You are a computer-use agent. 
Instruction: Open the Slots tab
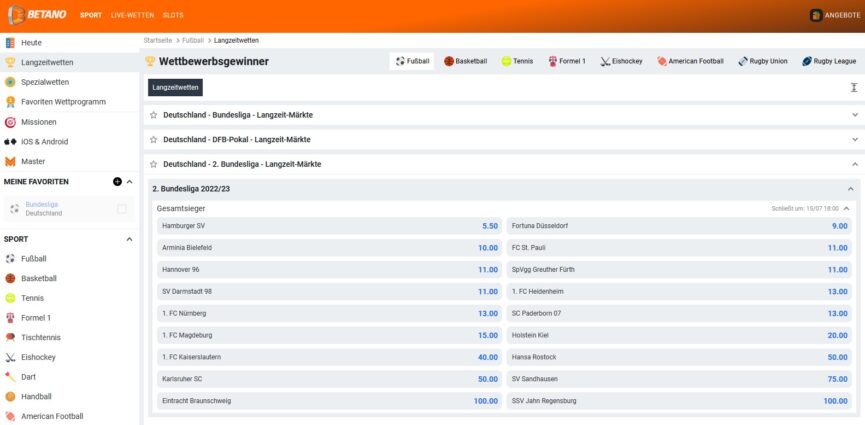(173, 15)
